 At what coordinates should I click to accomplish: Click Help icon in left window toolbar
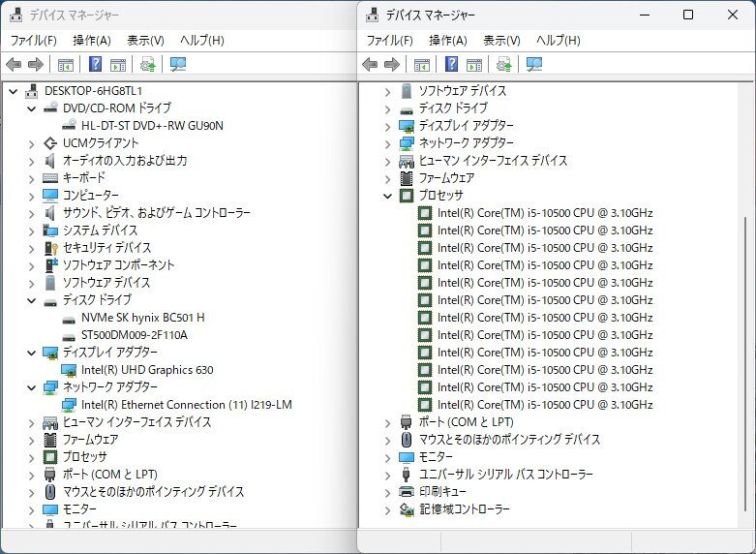tap(96, 64)
